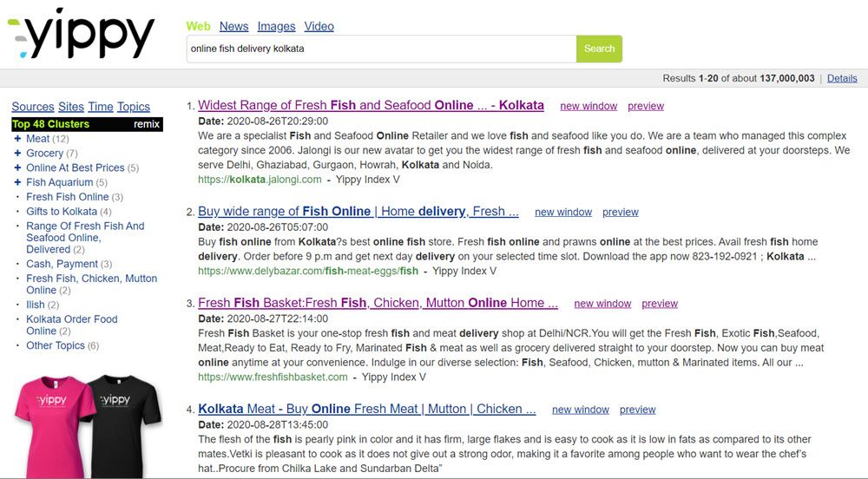
Task: Open result 'Kolkata Meat - Buy Online Fresh Meat'
Action: tap(367, 409)
